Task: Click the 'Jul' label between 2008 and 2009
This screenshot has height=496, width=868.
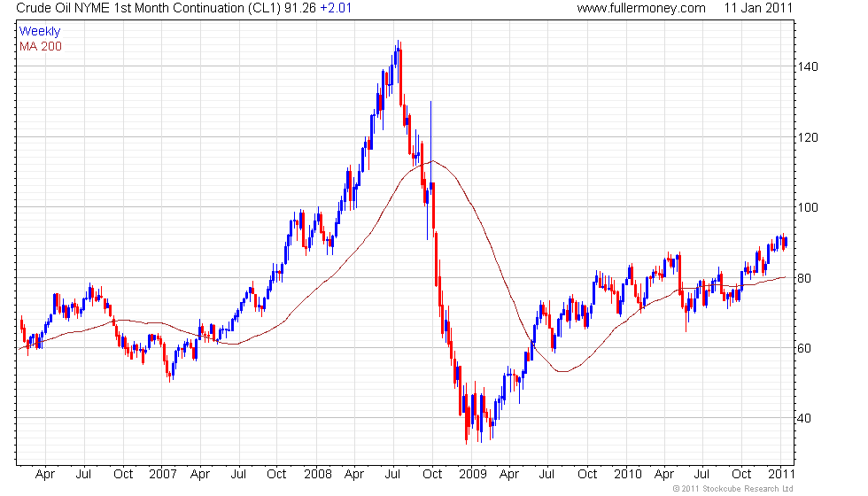Action: 392,475
